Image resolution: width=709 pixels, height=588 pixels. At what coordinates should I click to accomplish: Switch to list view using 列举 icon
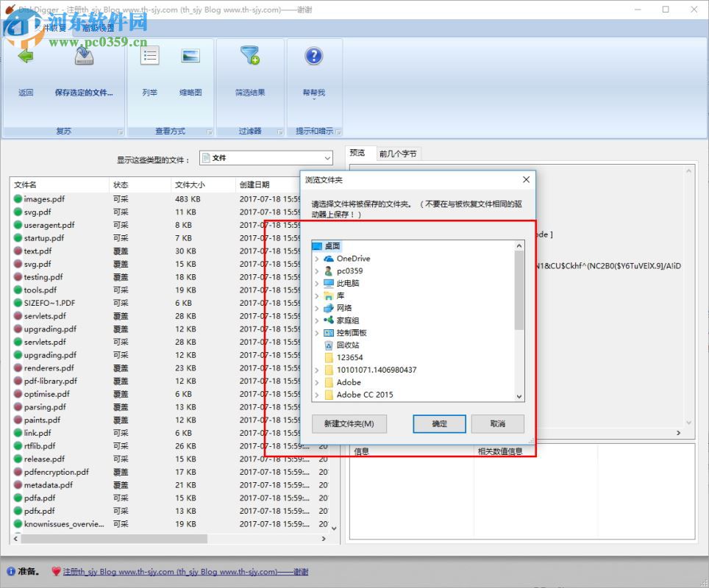tap(149, 55)
